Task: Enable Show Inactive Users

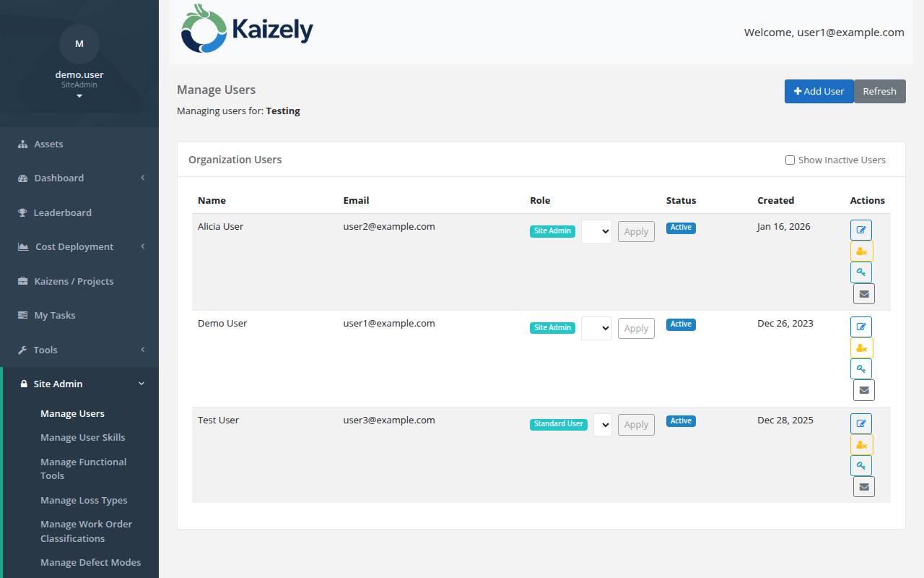Action: click(x=790, y=160)
